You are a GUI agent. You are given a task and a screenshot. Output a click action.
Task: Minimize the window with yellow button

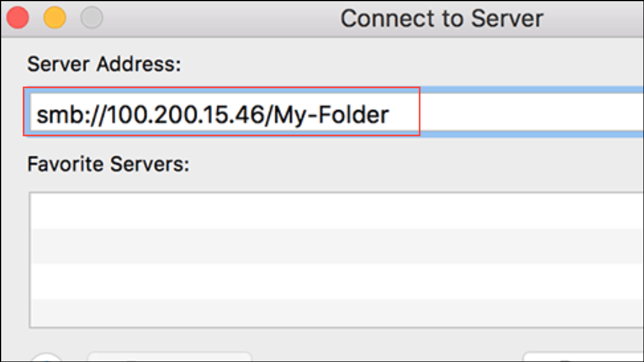pyautogui.click(x=55, y=18)
